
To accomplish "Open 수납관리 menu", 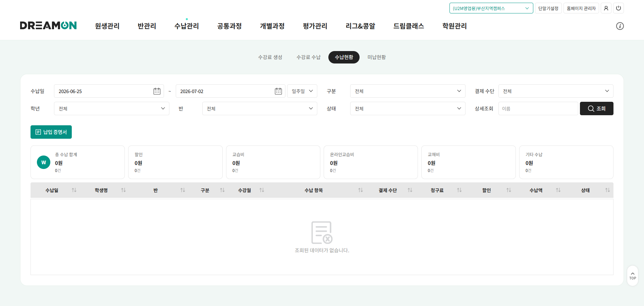I will pos(186,26).
